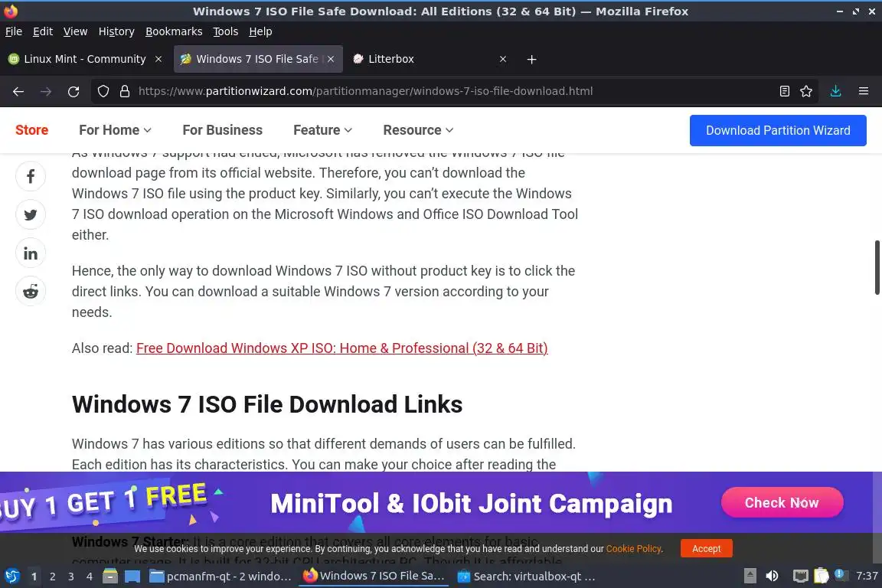882x588 pixels.
Task: Reload the current page
Action: 73,91
